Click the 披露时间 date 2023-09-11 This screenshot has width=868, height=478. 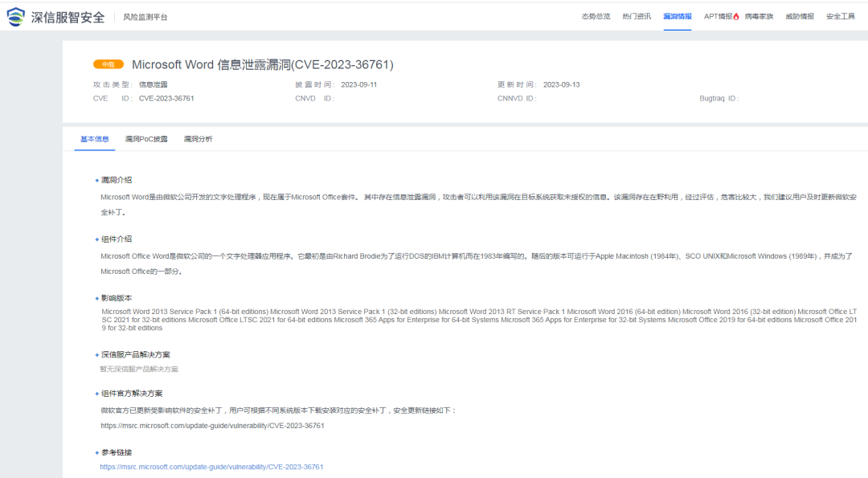point(358,84)
